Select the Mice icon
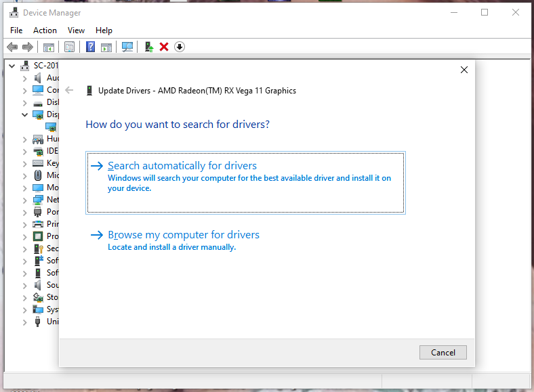Viewport: 534px width, 392px height. [38, 175]
